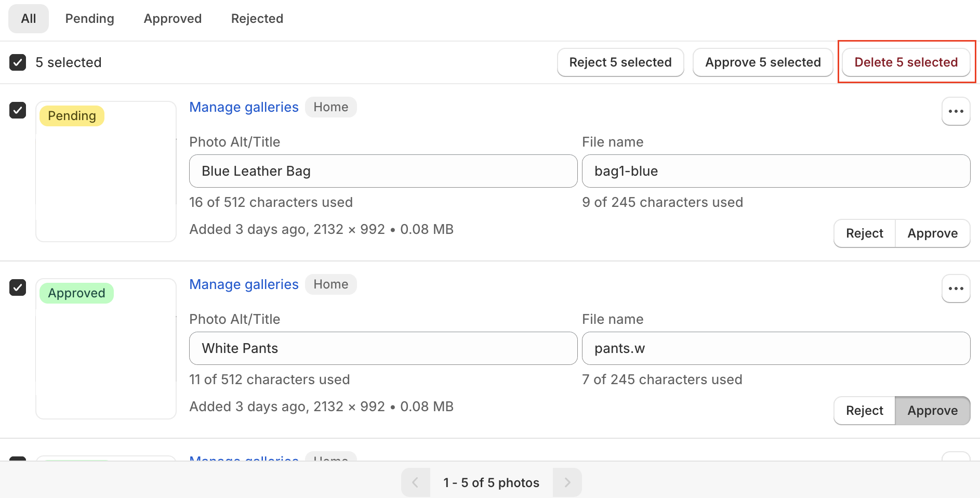Open Manage galleries link for Blue Leather Bag
The width and height of the screenshot is (980, 498).
coord(244,107)
